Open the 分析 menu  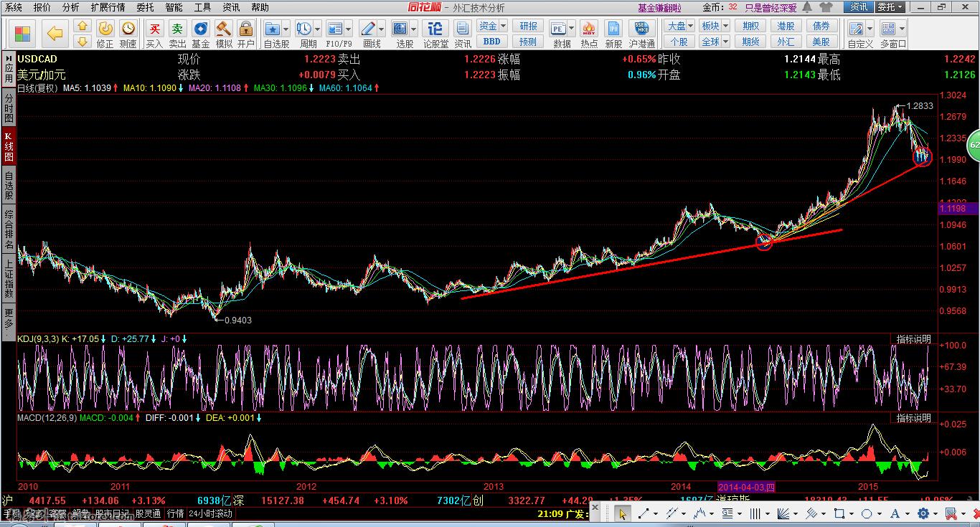point(71,7)
